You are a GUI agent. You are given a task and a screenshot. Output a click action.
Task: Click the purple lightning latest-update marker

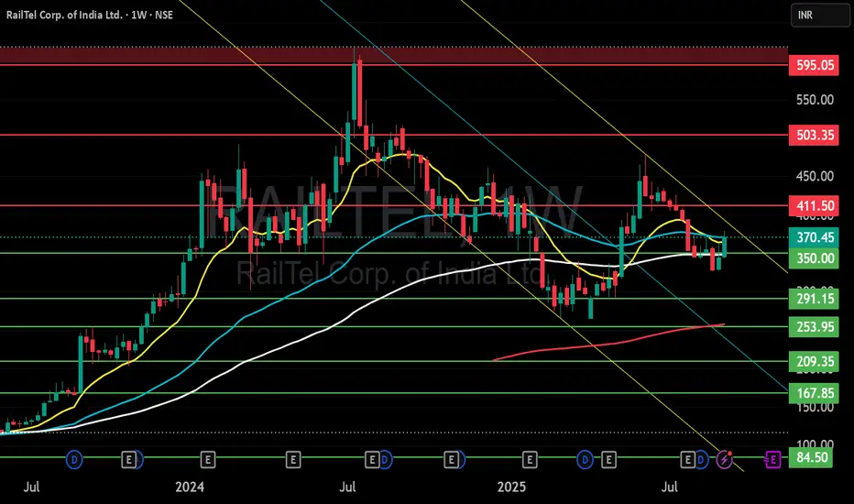[x=724, y=460]
